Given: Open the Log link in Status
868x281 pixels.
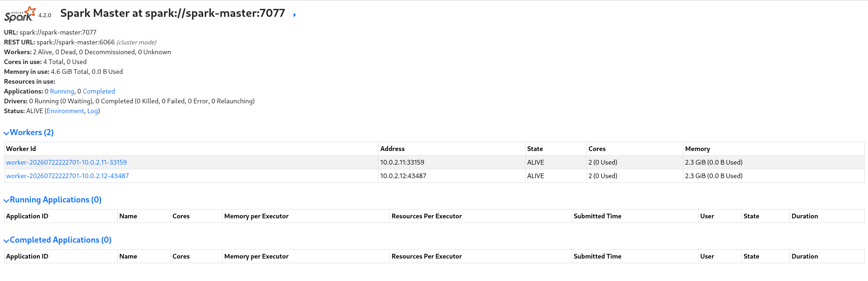Looking at the screenshot, I should tap(93, 111).
